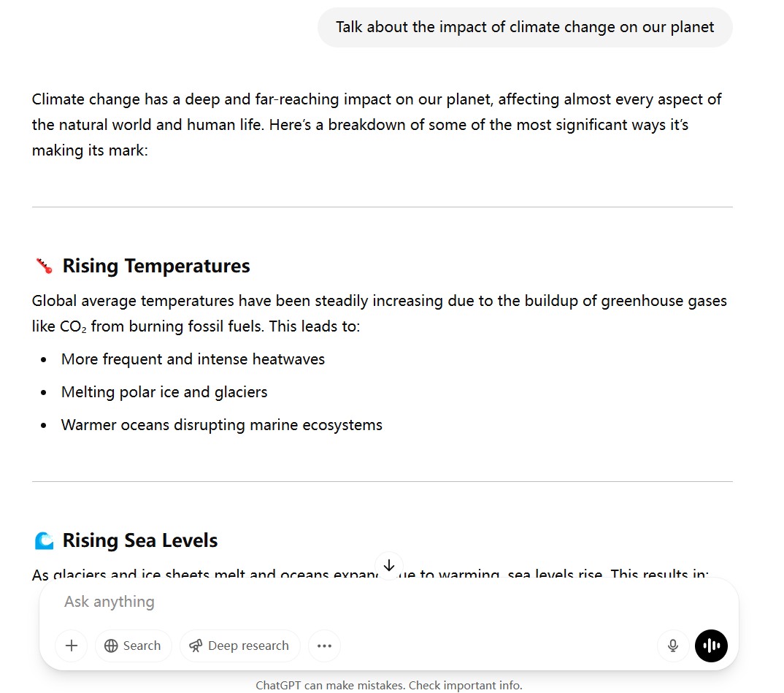Click the thermometer emoji beside Rising Temperatures
The image size is (784, 693).
(x=45, y=266)
